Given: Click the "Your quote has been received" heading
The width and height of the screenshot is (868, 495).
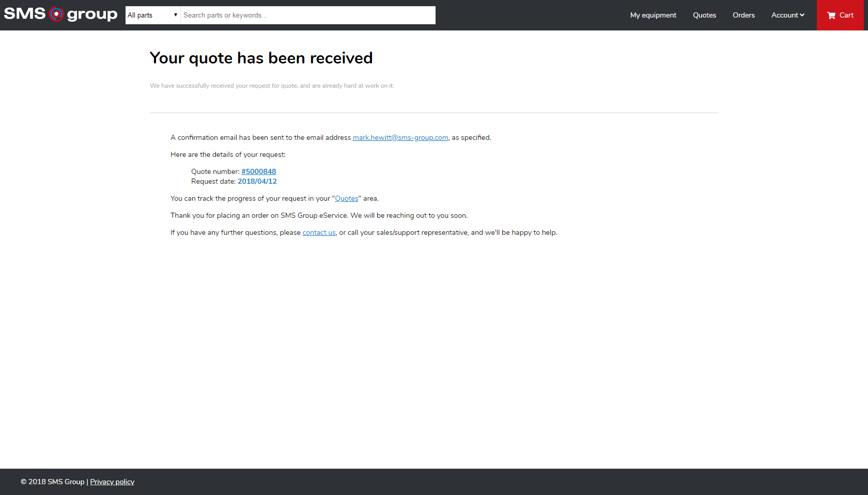Looking at the screenshot, I should pos(261,58).
